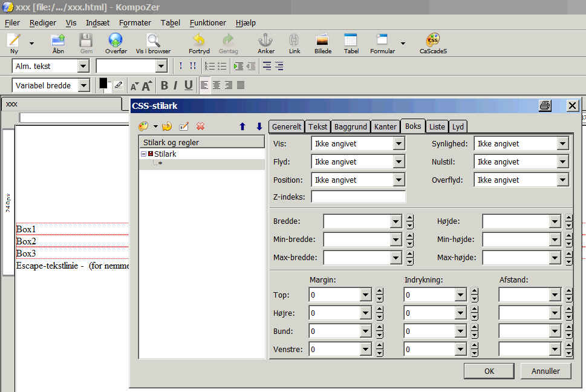Open the Vis dropdown
The height and width of the screenshot is (392, 586).
coord(399,144)
